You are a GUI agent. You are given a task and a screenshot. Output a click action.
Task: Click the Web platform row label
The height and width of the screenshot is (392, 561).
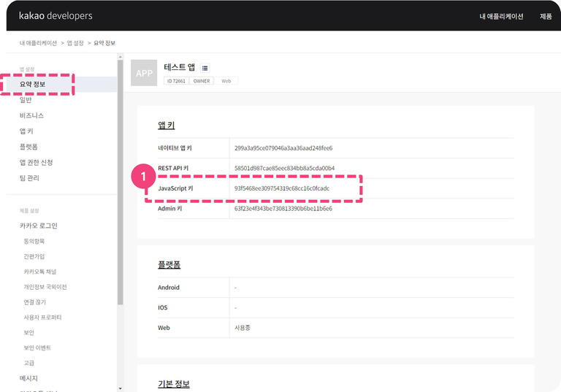pos(164,328)
